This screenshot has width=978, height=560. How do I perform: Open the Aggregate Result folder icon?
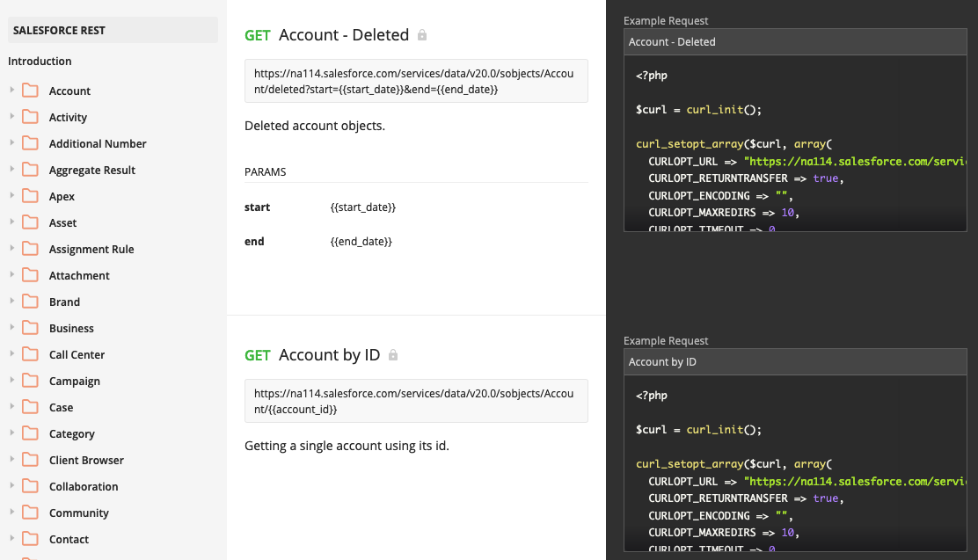tap(30, 170)
